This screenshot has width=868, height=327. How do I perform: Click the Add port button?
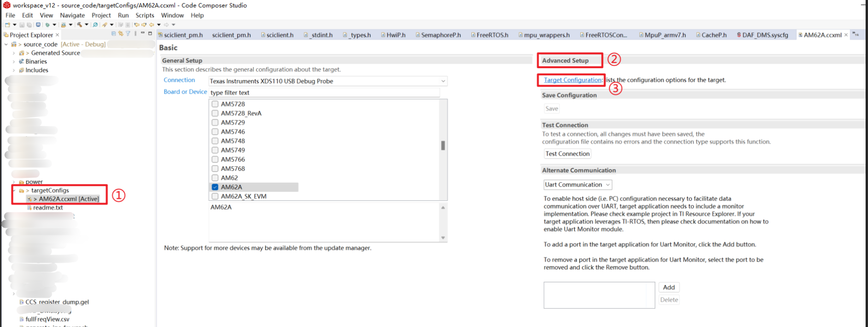click(669, 287)
